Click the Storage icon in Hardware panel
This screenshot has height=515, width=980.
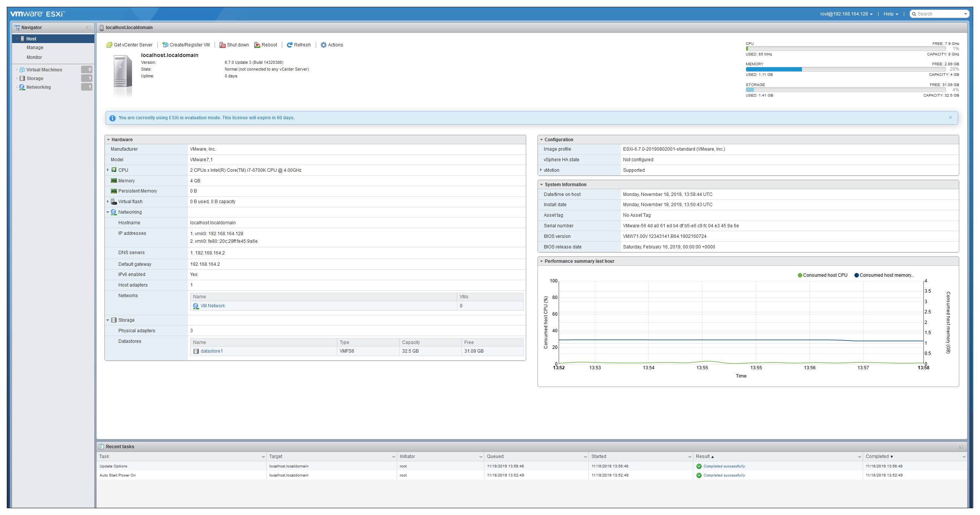(114, 320)
